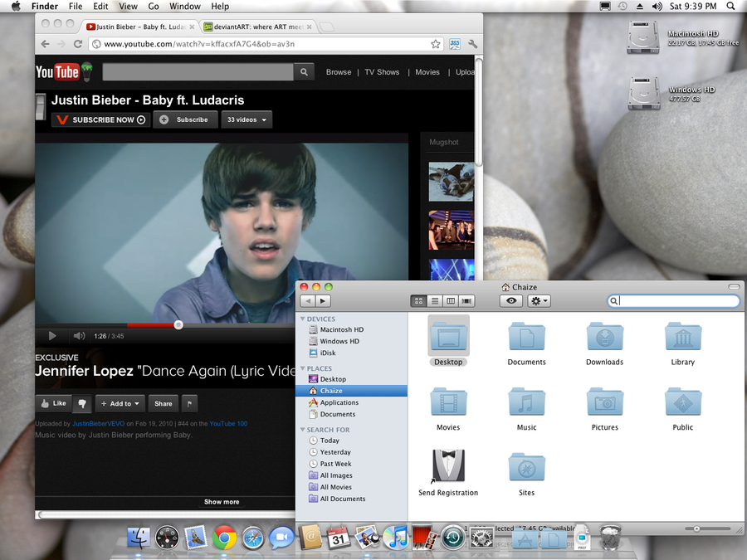Screen dimensions: 747x560
Task: Open the File menu
Action: click(76, 6)
